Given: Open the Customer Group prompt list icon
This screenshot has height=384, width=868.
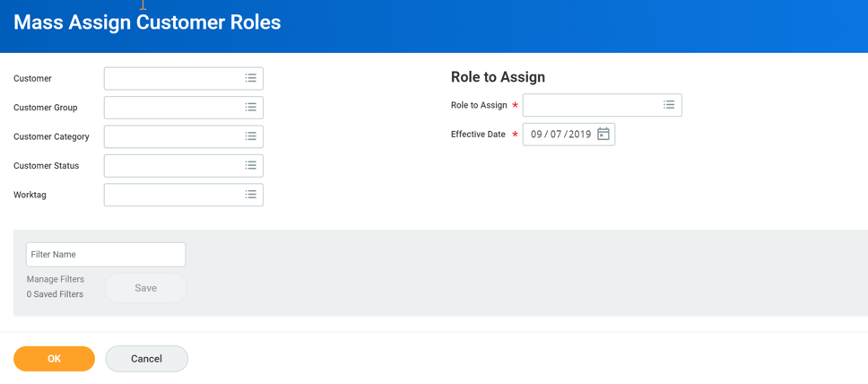Looking at the screenshot, I should 251,108.
